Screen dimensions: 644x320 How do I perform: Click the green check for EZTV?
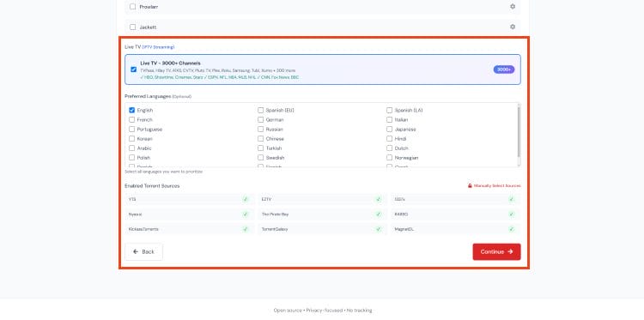point(379,199)
